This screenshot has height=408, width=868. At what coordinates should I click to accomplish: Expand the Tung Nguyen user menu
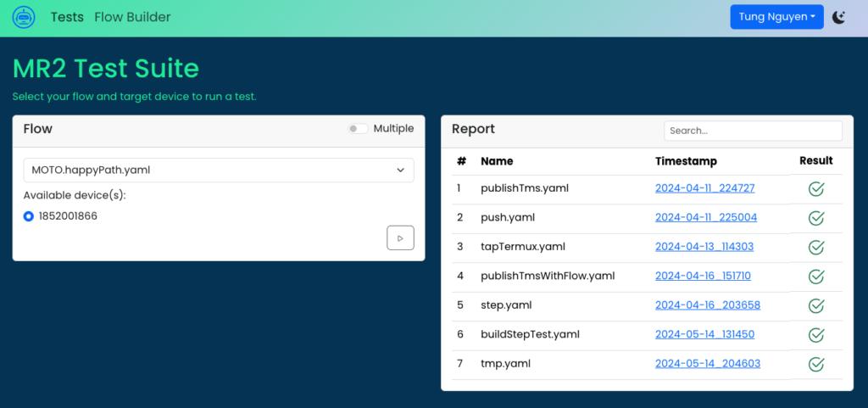[x=776, y=17]
